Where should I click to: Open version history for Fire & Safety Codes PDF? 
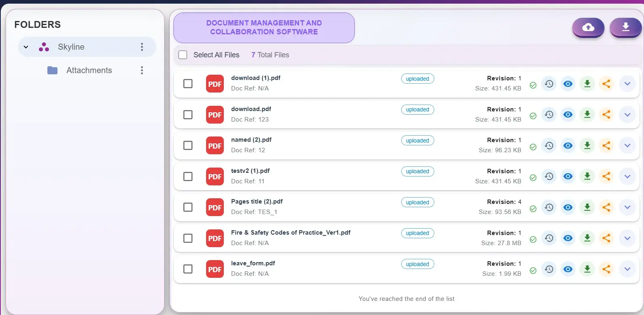(x=549, y=238)
